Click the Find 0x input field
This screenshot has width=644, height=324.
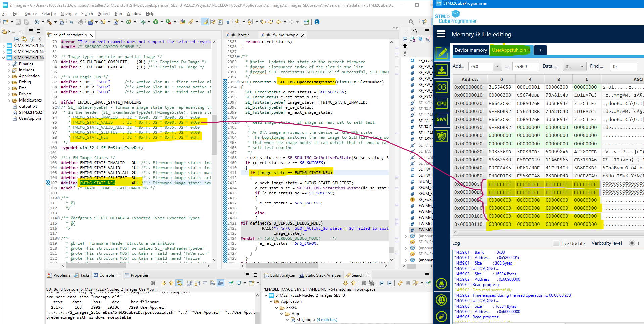(x=623, y=66)
